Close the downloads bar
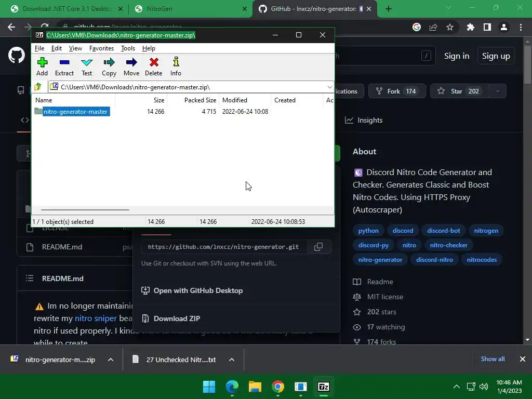The image size is (532, 399). click(x=523, y=359)
